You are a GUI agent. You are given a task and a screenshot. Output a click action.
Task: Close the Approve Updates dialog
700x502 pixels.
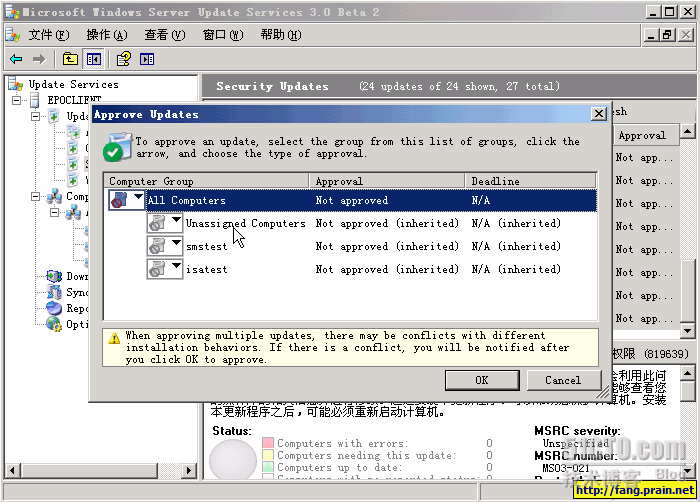click(x=599, y=114)
